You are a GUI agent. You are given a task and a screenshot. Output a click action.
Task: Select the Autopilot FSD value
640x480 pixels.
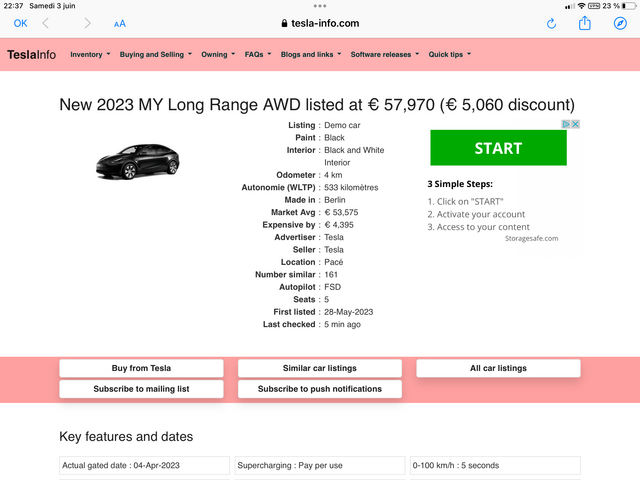pyautogui.click(x=332, y=287)
